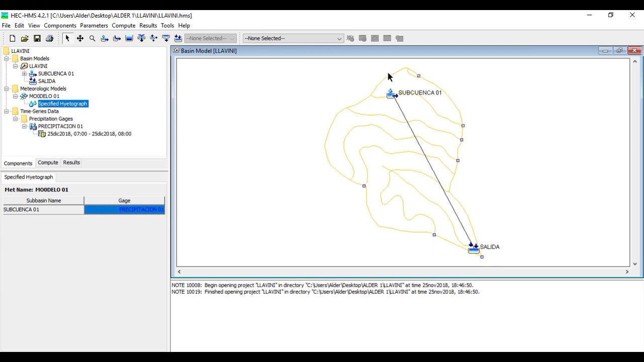Choose the Subbasin Creation tool
The width and height of the screenshot is (644, 362).
pyautogui.click(x=105, y=38)
